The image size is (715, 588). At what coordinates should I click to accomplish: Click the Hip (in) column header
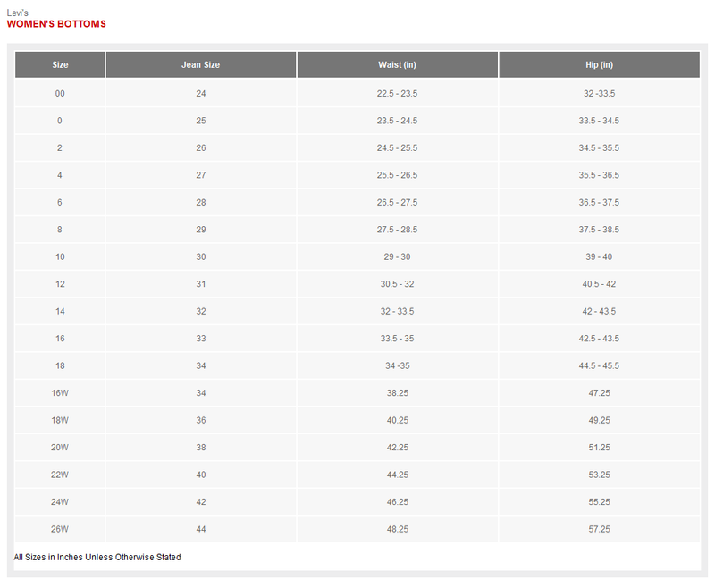click(599, 65)
